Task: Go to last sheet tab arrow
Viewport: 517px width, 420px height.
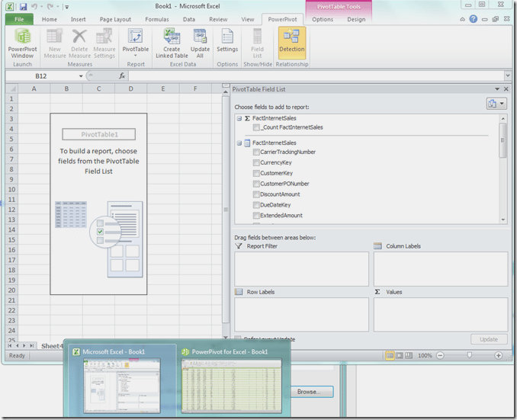Action: click(32, 345)
